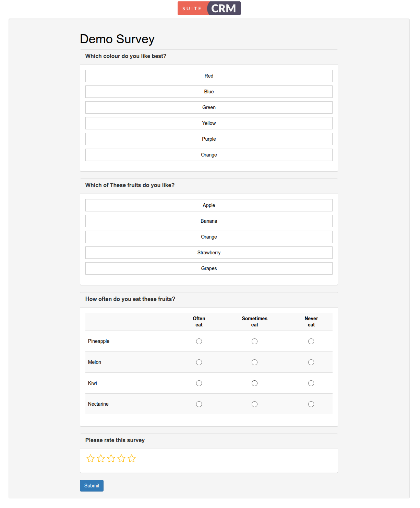This screenshot has height=508, width=420.
Task: Select the fourth rating star
Action: [121, 458]
